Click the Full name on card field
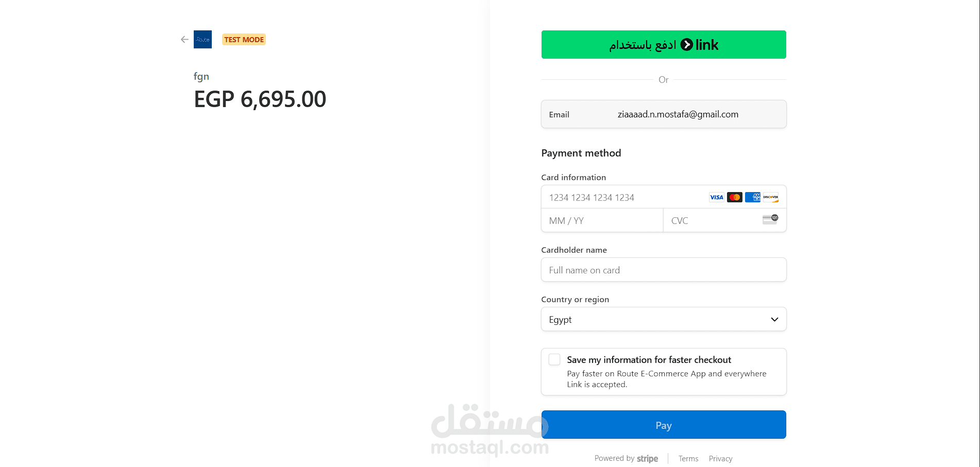The width and height of the screenshot is (980, 467). click(x=663, y=270)
